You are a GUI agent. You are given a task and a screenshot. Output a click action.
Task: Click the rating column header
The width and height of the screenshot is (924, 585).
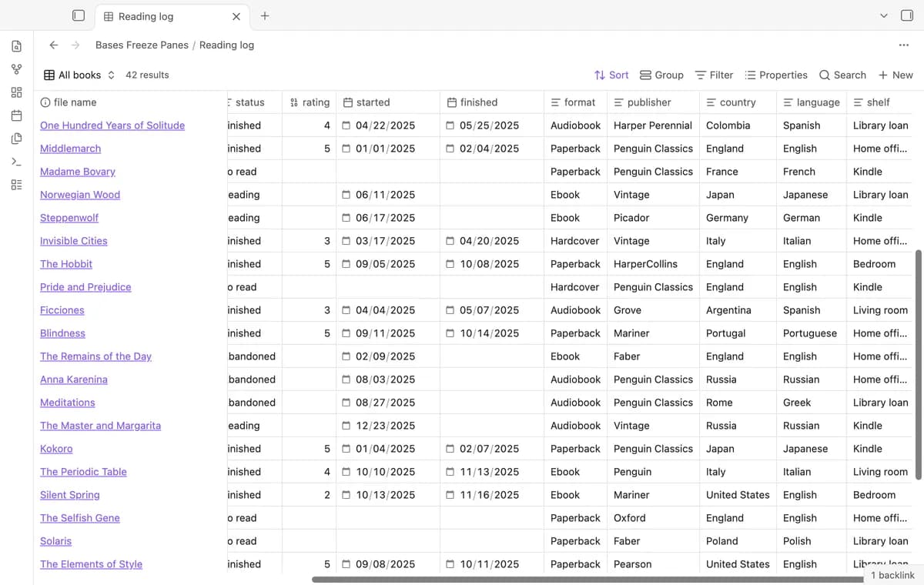click(x=310, y=102)
